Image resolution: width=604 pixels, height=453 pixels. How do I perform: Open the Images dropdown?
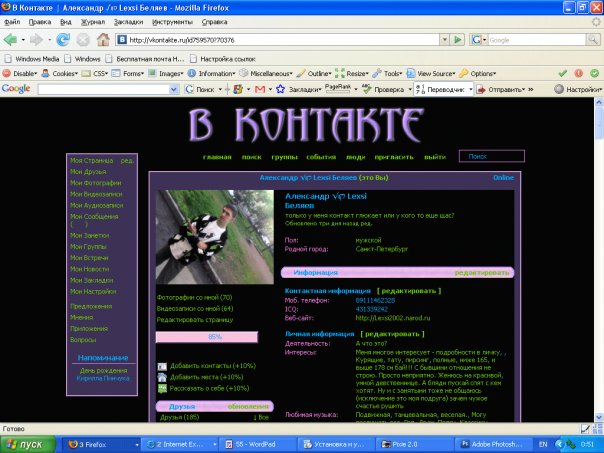tap(166, 73)
